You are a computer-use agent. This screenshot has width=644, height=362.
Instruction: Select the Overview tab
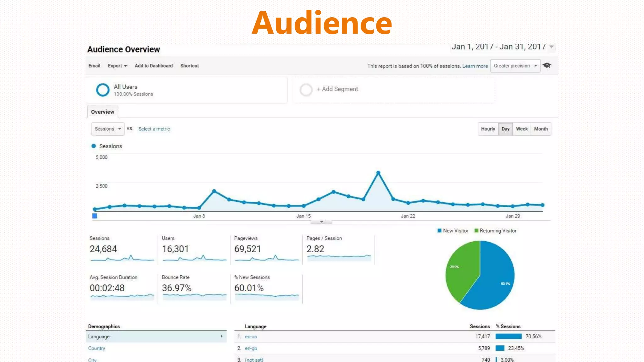103,112
